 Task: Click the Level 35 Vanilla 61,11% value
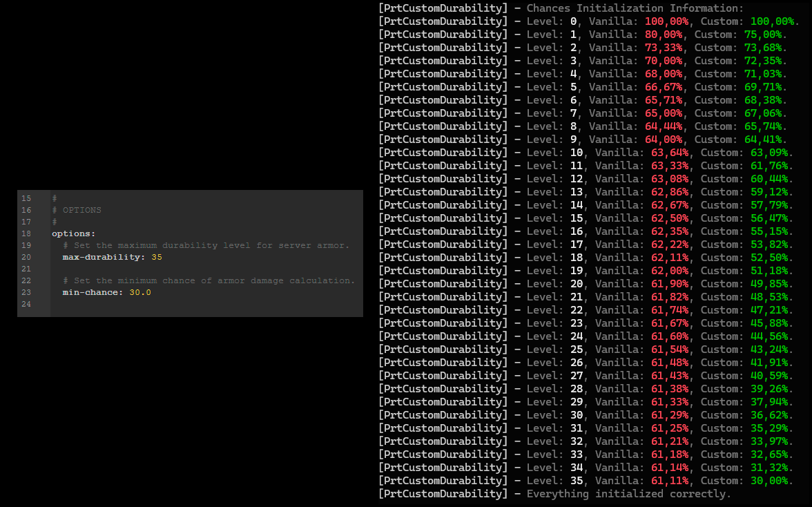coord(673,481)
